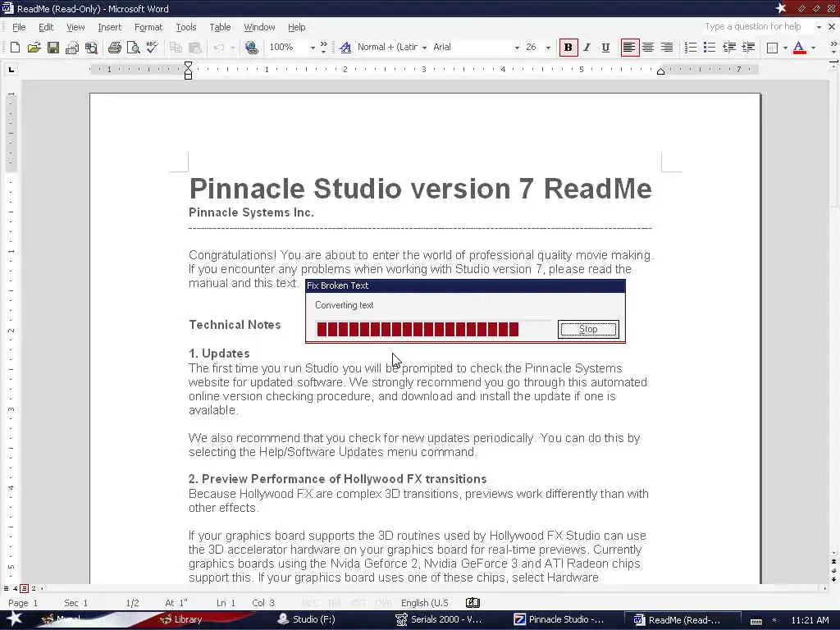Open the Undo history dropdown arrow
The height and width of the screenshot is (630, 840).
tap(232, 48)
